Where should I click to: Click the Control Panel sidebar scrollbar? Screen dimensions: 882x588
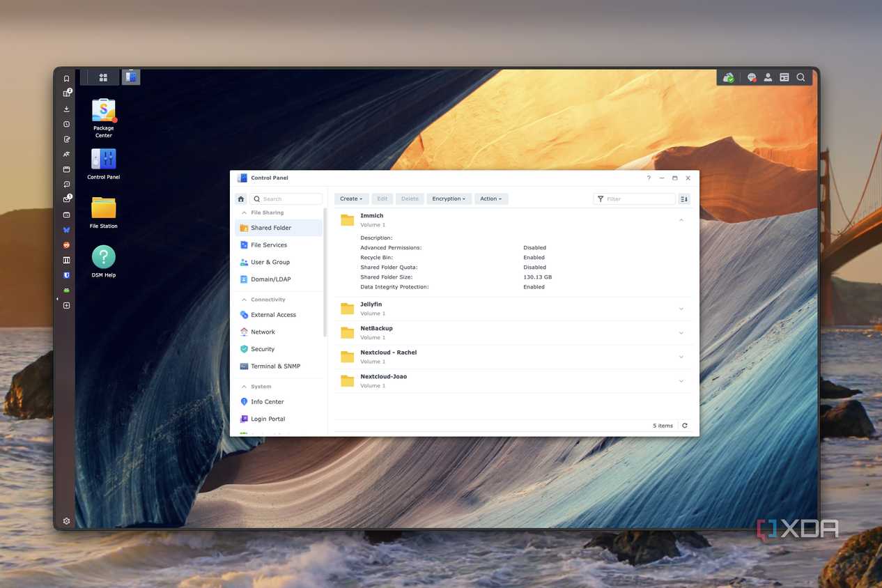[325, 272]
